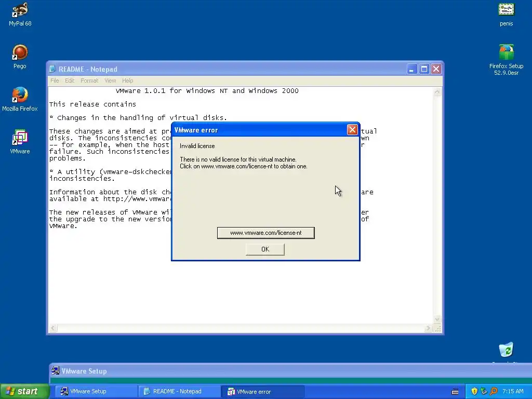Open the File menu in Notepad
Screen dimensions: 532x399
(x=55, y=81)
